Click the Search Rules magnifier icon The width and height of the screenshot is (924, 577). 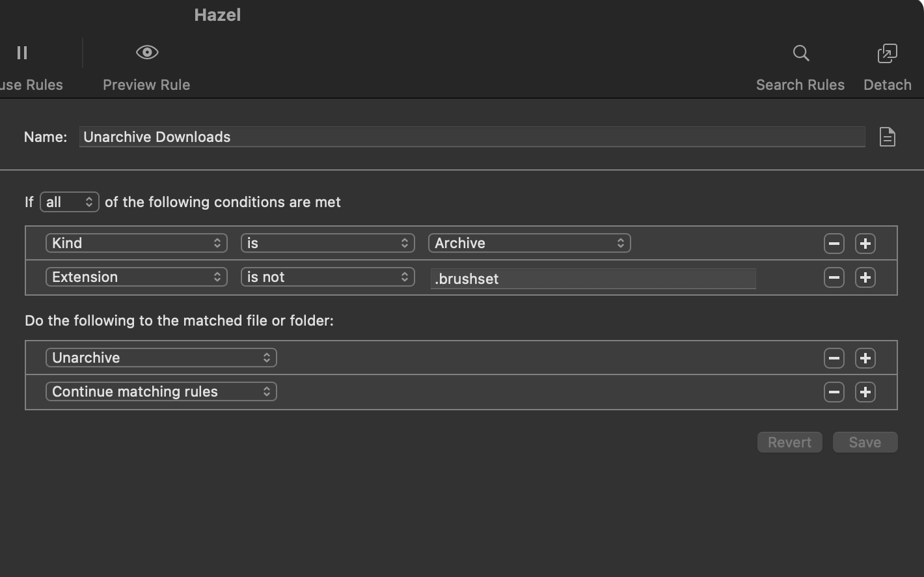click(x=801, y=53)
